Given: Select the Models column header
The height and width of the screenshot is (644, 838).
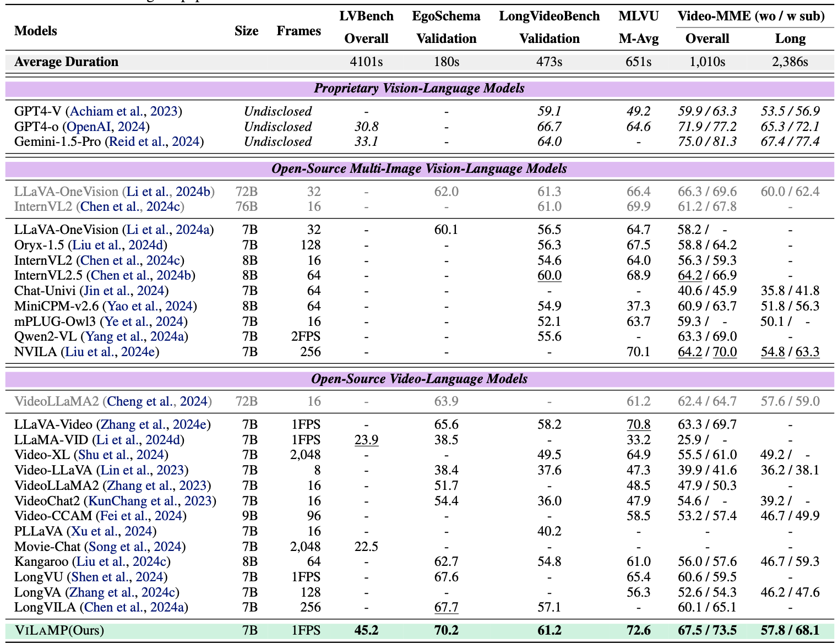Looking at the screenshot, I should (36, 31).
